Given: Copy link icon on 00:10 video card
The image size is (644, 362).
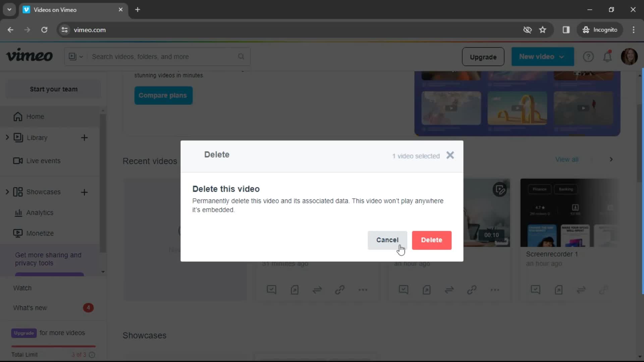Looking at the screenshot, I should click(x=472, y=290).
